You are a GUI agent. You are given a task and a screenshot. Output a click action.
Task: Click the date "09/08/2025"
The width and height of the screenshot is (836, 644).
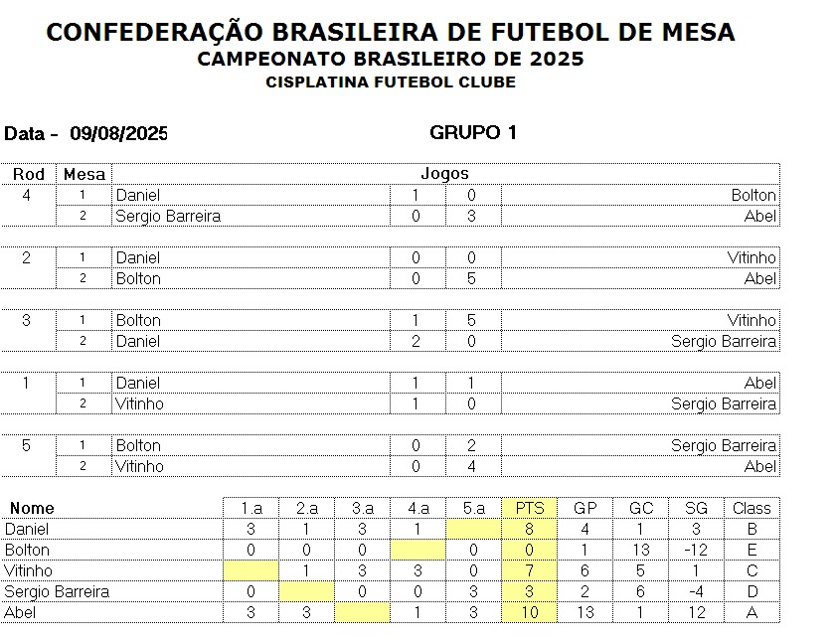pos(118,134)
